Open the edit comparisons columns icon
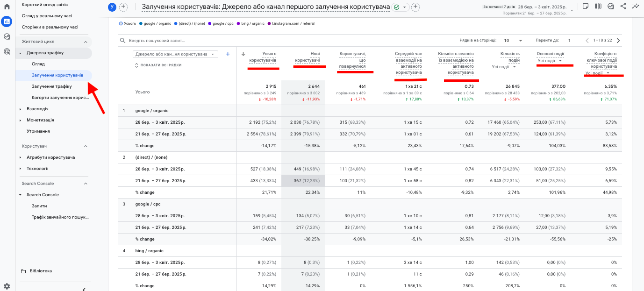Image resolution: width=644 pixels, height=291 pixels. coord(598,7)
